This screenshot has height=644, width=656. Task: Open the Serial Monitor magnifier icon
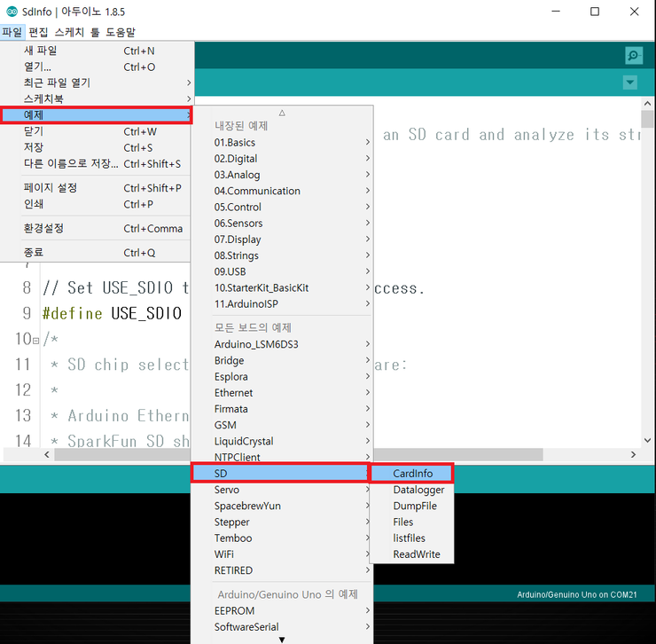coord(634,55)
